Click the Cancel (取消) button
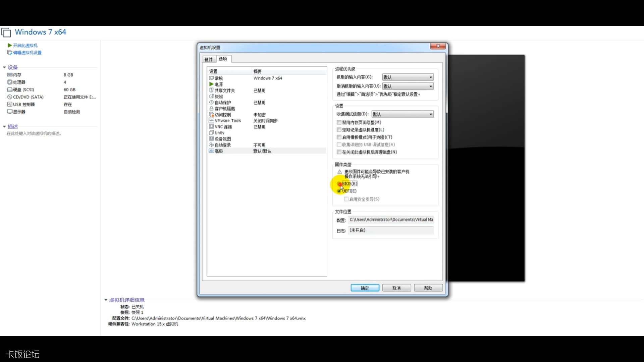The image size is (644, 362). point(396,288)
